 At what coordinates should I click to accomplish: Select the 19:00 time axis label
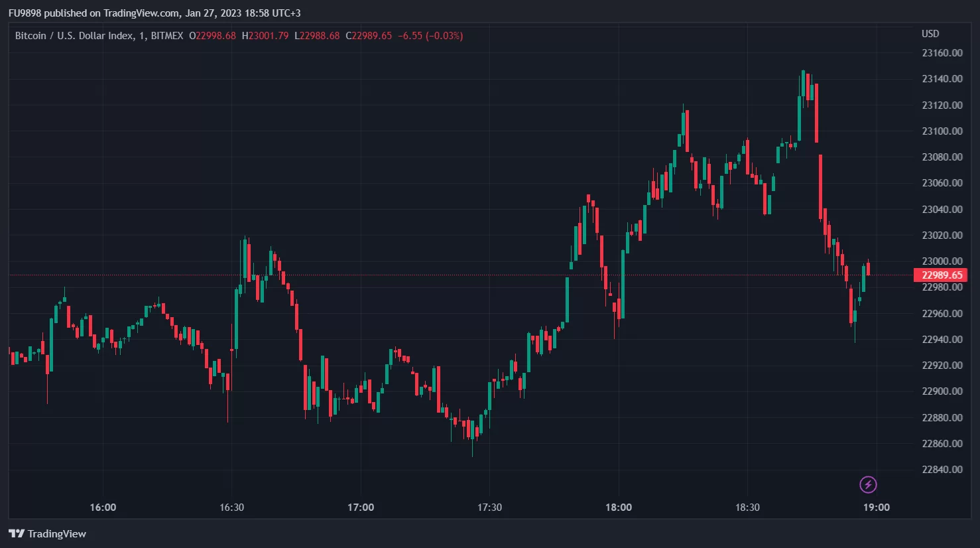pos(877,508)
